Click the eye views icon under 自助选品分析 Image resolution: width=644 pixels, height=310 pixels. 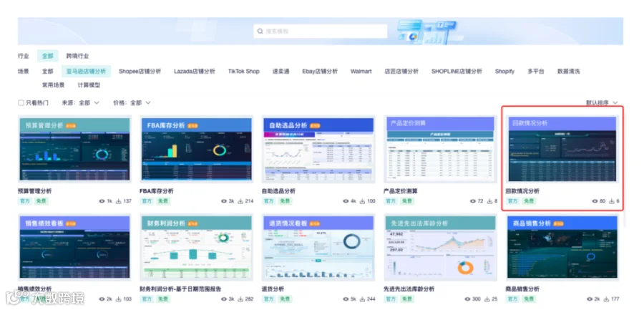pos(346,201)
